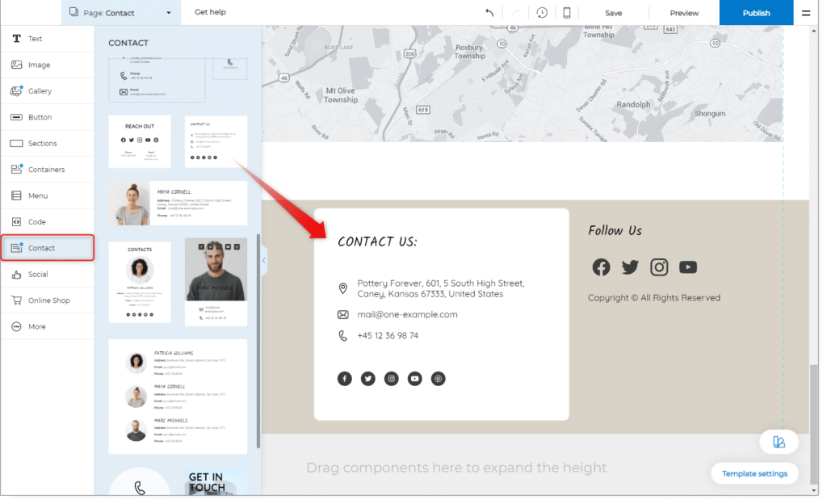Viewport: 827px width, 504px height.
Task: Click the Get help link
Action: click(210, 13)
